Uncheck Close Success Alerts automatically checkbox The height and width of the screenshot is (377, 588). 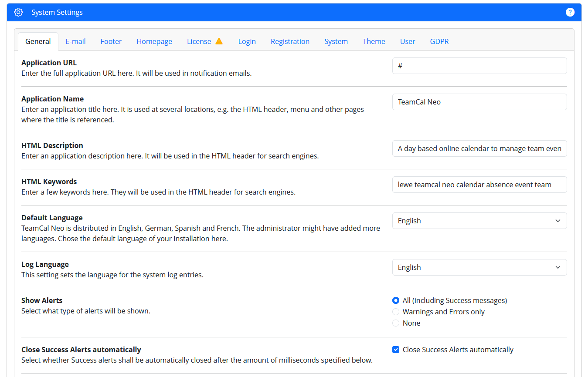point(396,350)
